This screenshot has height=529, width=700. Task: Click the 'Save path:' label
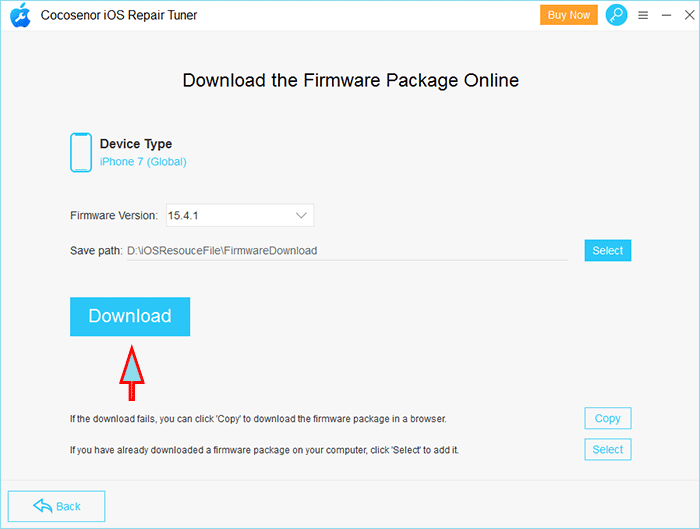click(x=96, y=251)
